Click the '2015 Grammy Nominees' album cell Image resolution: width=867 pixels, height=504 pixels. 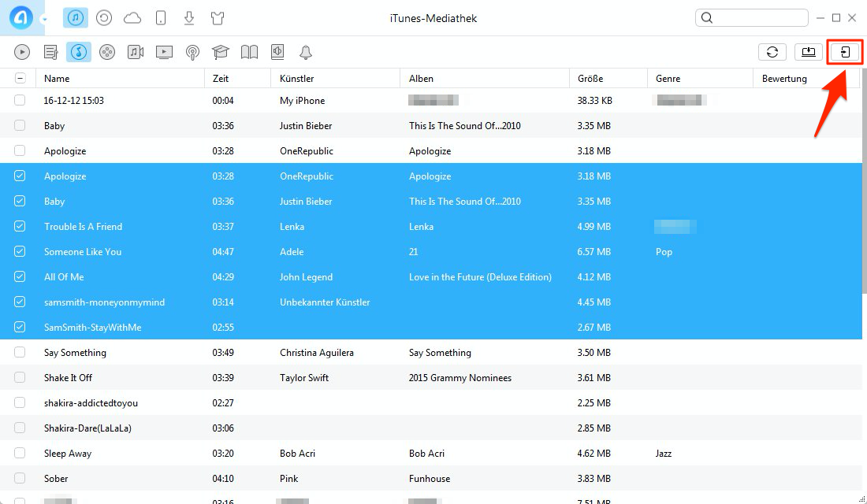(460, 378)
